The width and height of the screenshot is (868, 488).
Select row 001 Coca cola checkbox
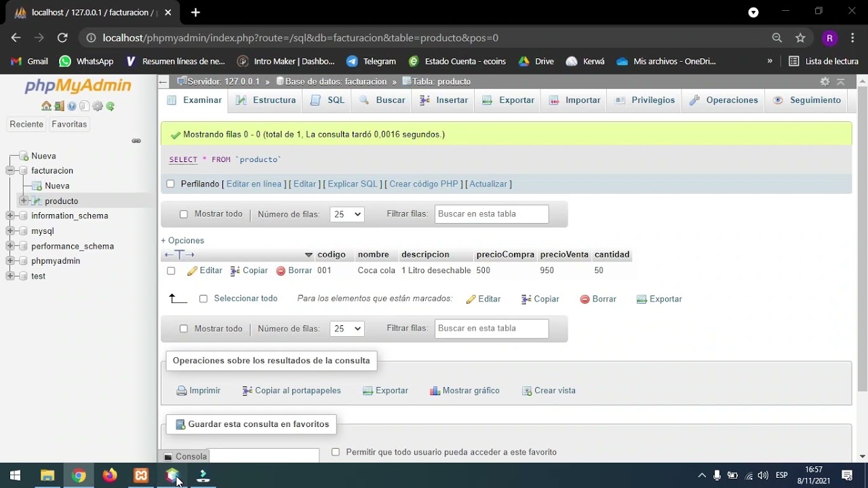171,270
